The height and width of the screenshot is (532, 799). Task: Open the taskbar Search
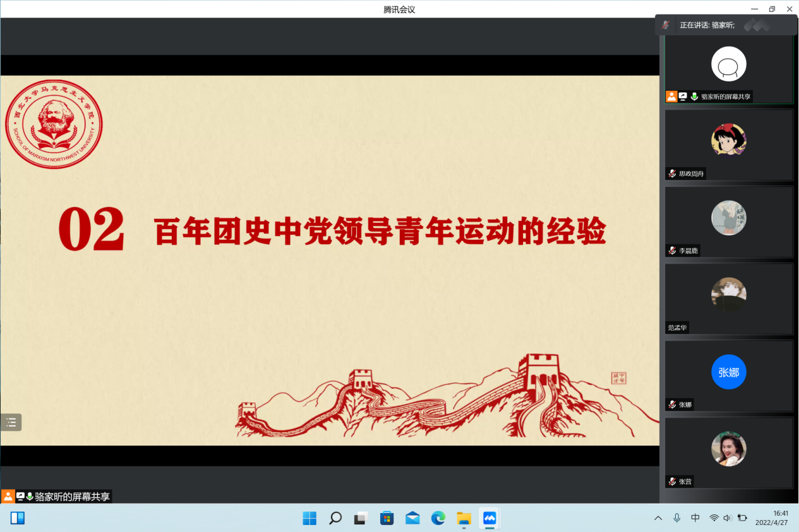335,518
